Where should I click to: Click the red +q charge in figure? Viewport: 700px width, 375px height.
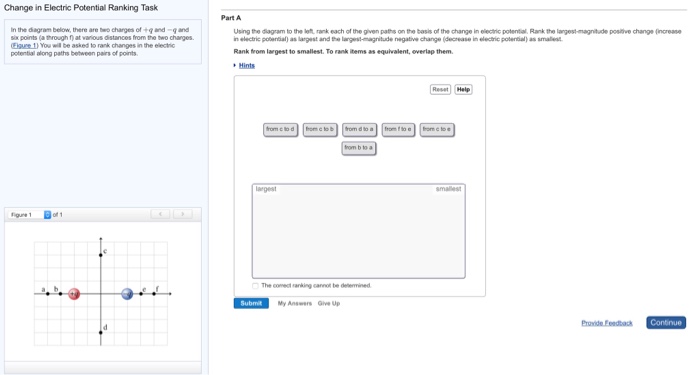click(74, 294)
